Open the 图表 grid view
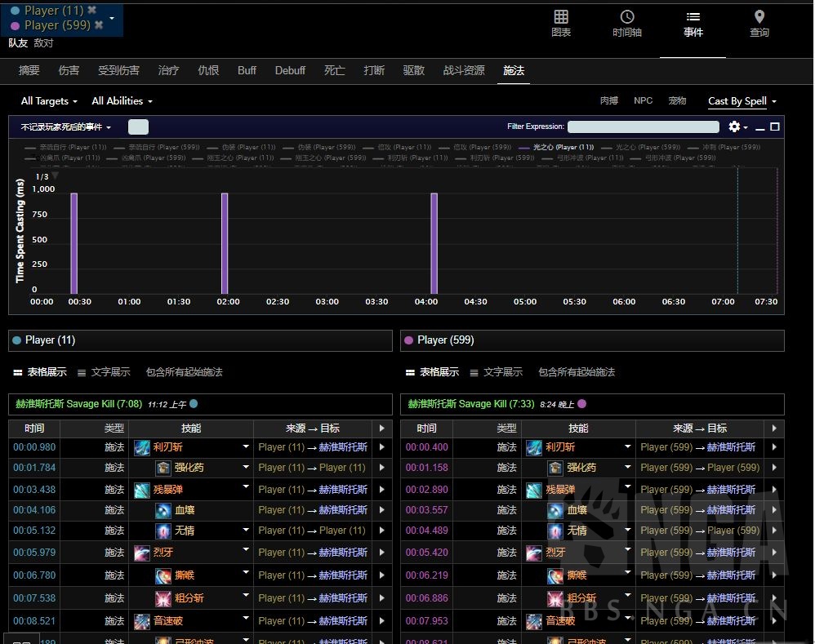The image size is (815, 644). pos(560,23)
